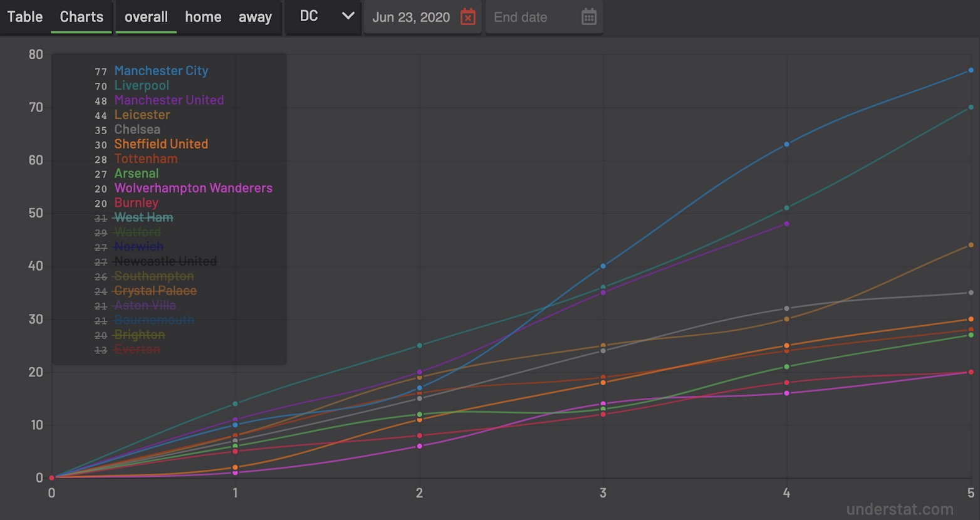Click Manchester City's data point at matchweek 5
The width and height of the screenshot is (980, 520).
[x=971, y=70]
